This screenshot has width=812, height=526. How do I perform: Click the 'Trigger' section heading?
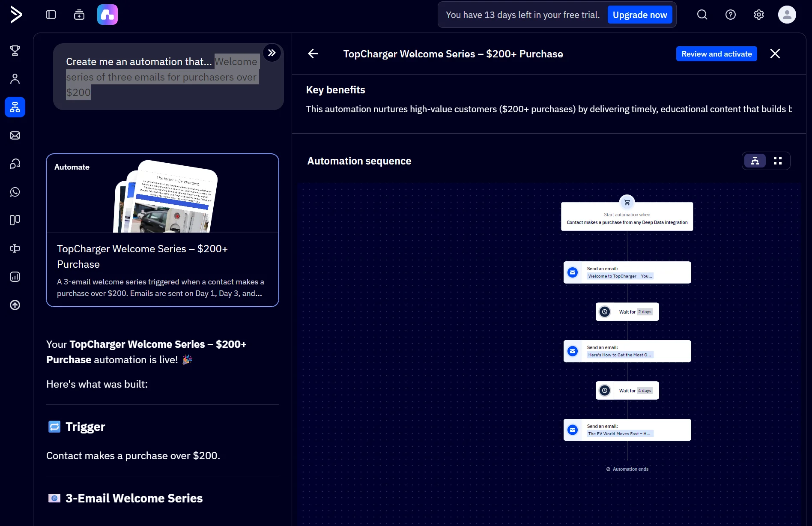[x=85, y=427]
